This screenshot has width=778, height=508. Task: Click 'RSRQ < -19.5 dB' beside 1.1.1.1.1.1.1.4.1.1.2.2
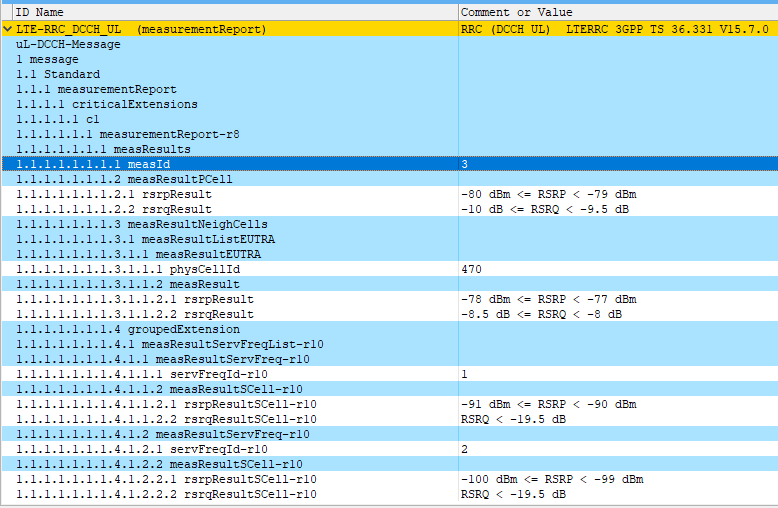[x=513, y=419]
